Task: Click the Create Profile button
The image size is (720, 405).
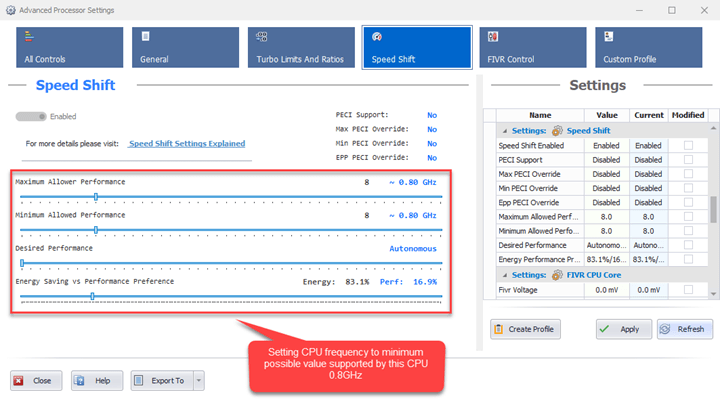Action: point(525,329)
